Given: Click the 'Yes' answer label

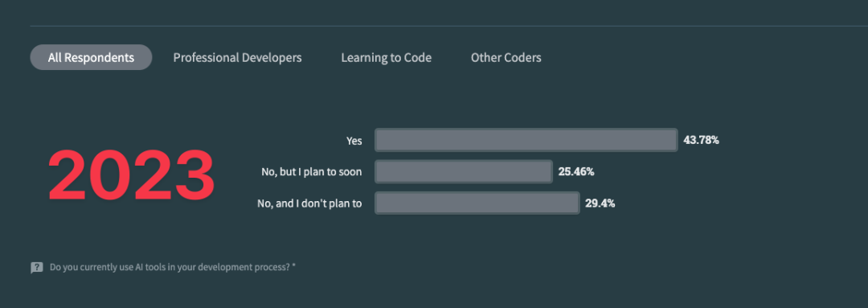Looking at the screenshot, I should (354, 141).
